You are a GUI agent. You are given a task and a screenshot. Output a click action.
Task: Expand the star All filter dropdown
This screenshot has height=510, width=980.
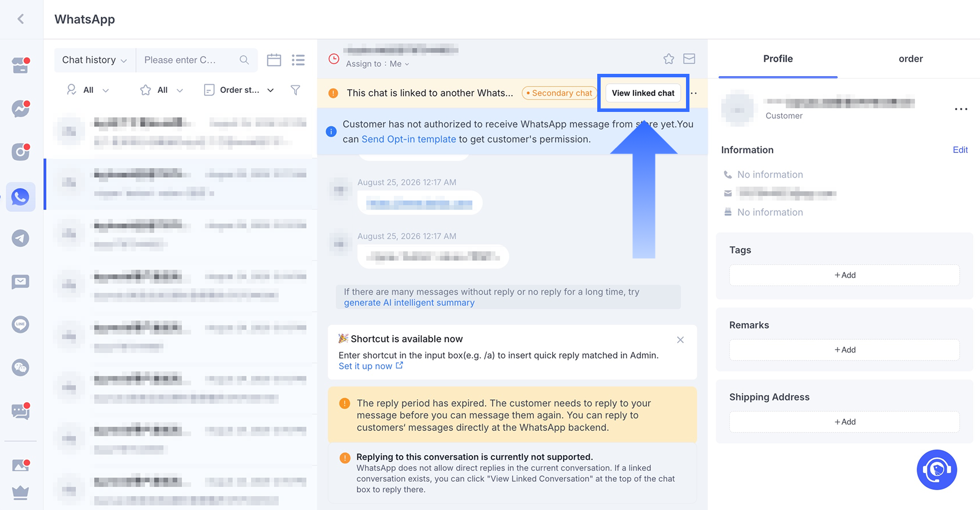point(162,90)
